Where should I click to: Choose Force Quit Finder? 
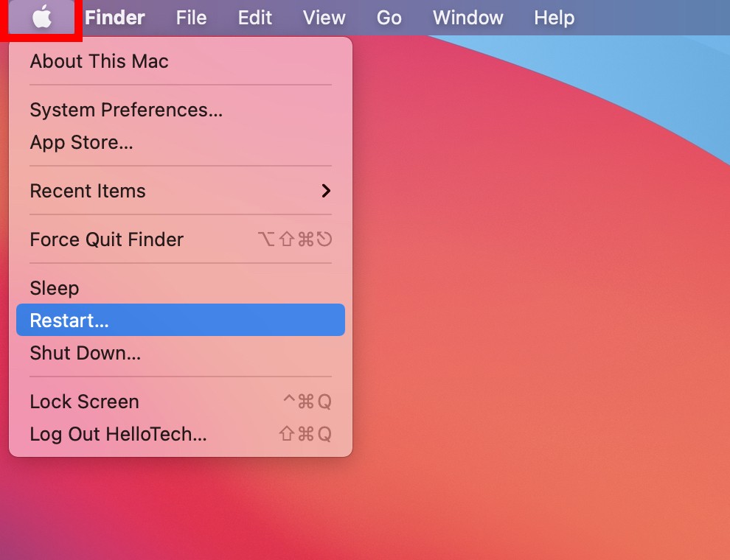coord(106,239)
